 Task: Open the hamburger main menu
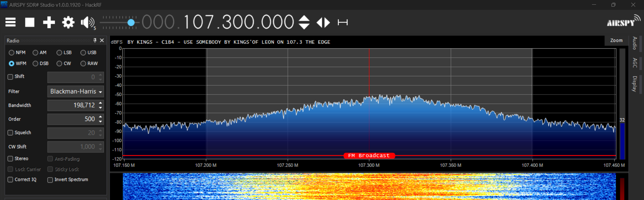point(10,22)
